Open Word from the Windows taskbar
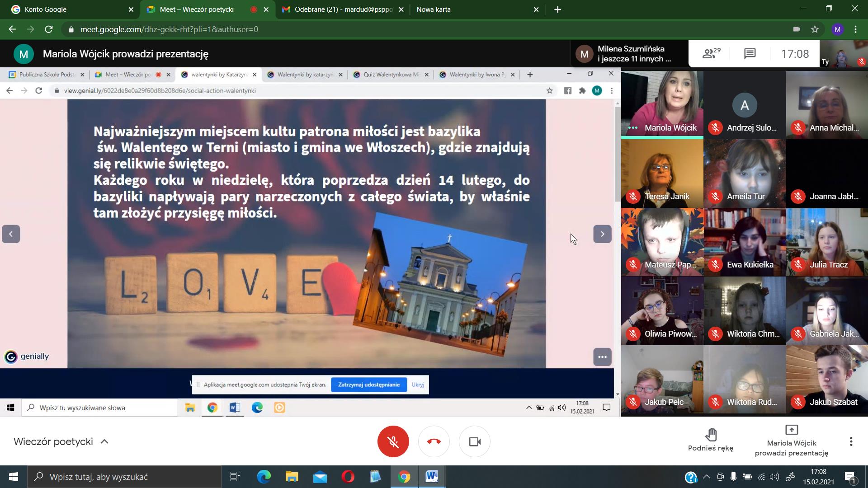 pos(432,477)
